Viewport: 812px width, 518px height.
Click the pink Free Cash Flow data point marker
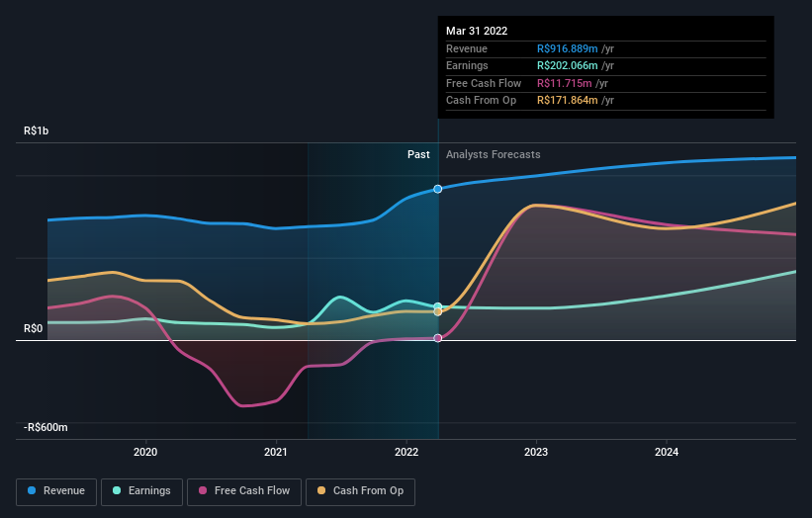(x=437, y=338)
